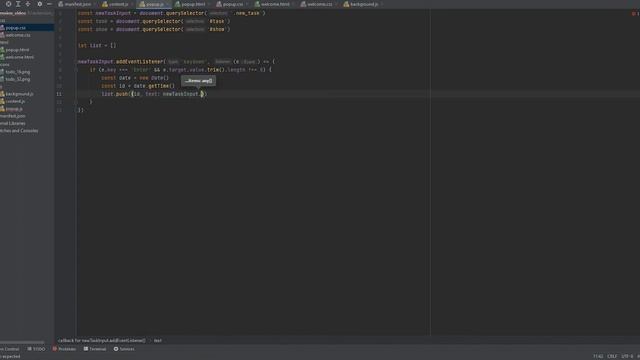Switch to the popup.html editor tab
The height and width of the screenshot is (360, 640).
pos(192,4)
